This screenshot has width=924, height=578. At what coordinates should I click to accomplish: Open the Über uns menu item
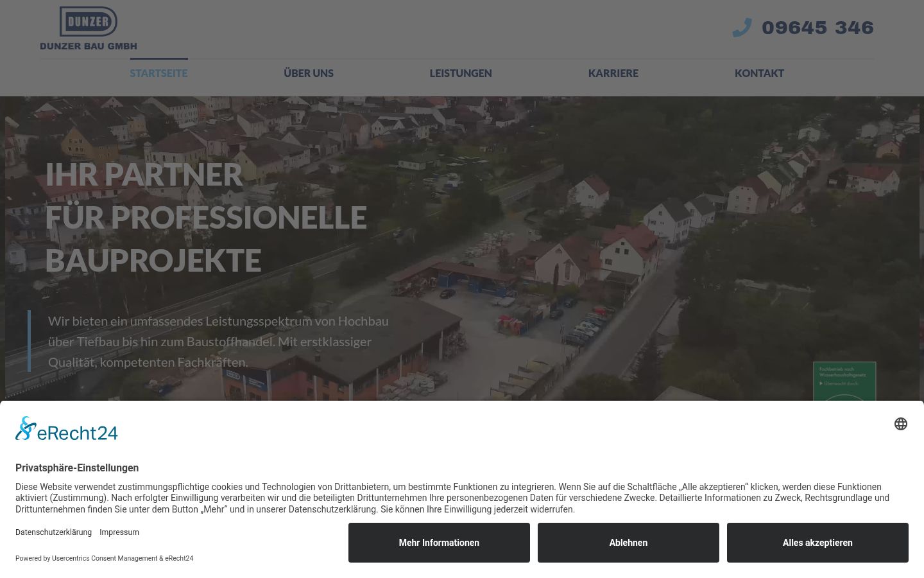pyautogui.click(x=309, y=73)
